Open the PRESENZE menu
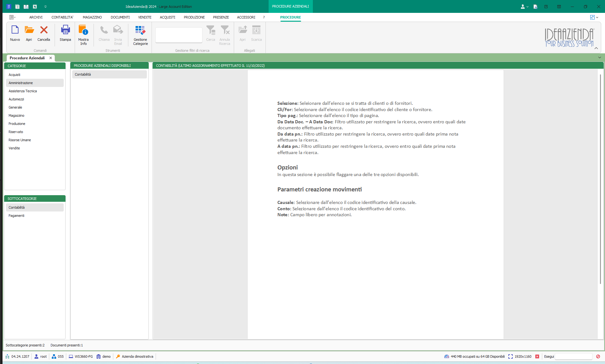Screen dimensions: 605x364 tap(221, 17)
